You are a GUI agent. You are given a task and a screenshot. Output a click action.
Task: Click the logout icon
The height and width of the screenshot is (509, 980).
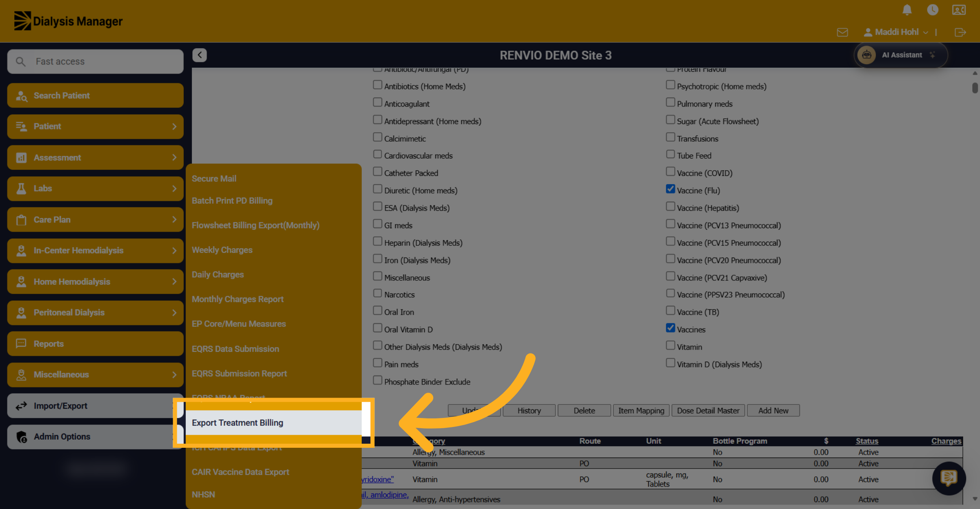coord(960,32)
